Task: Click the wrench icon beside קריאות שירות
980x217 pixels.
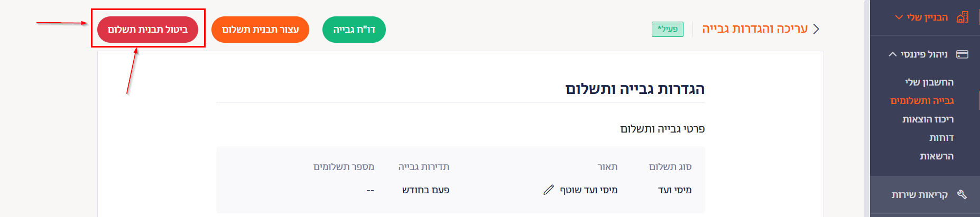Action: 962,194
